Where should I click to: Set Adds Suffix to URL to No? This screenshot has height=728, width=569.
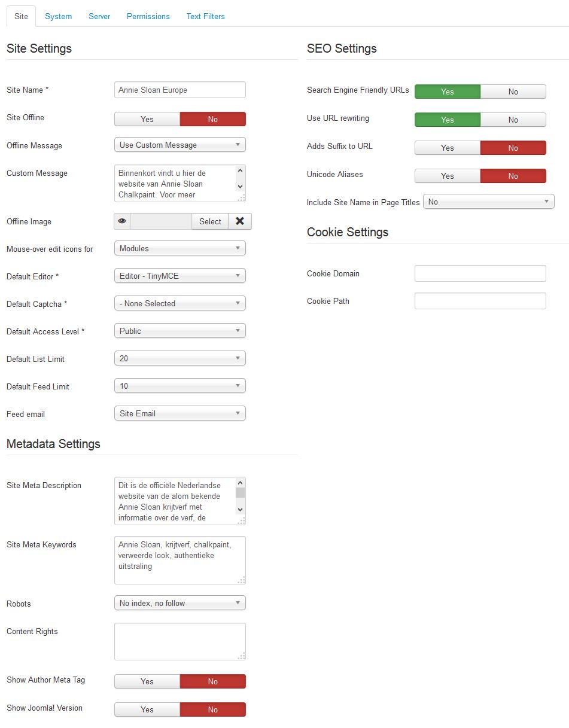point(513,148)
